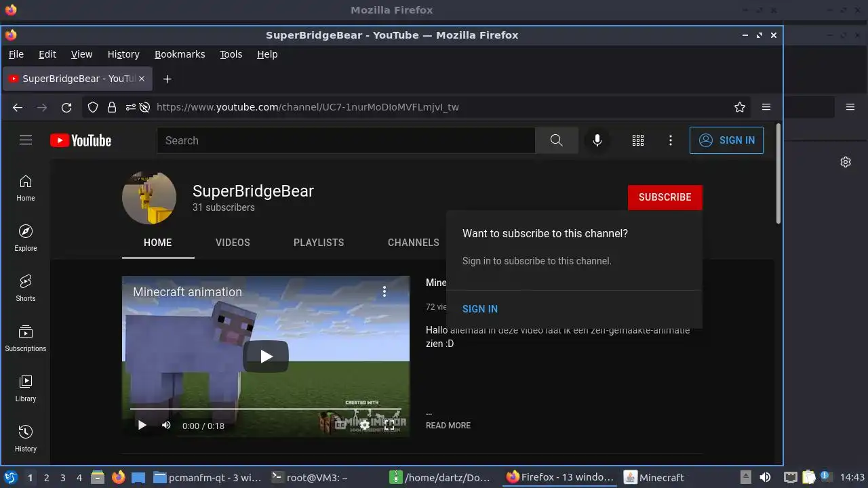Open the Edit menu
The height and width of the screenshot is (488, 868).
[x=47, y=54]
